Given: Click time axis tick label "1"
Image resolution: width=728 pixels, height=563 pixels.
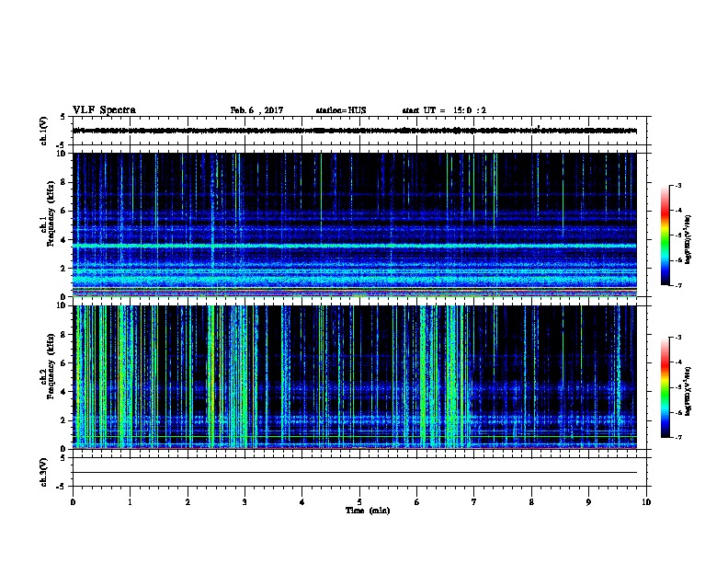Looking at the screenshot, I should pyautogui.click(x=130, y=502).
